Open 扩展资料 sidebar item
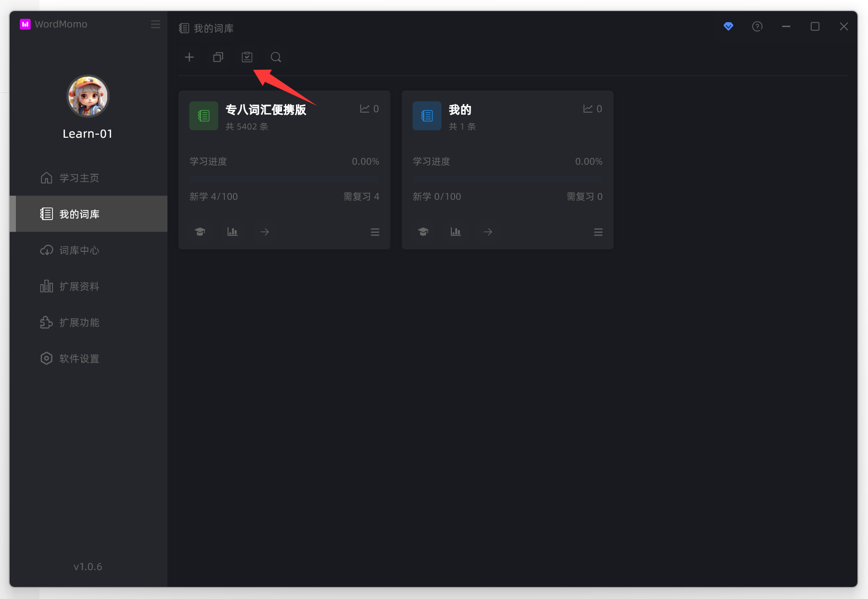 click(79, 286)
